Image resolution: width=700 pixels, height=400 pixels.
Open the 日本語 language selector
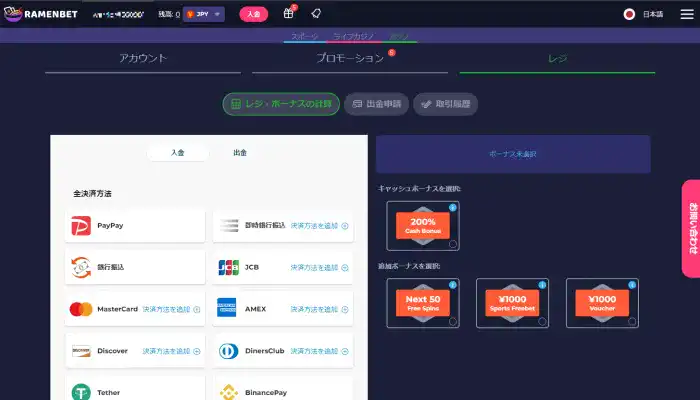click(643, 14)
